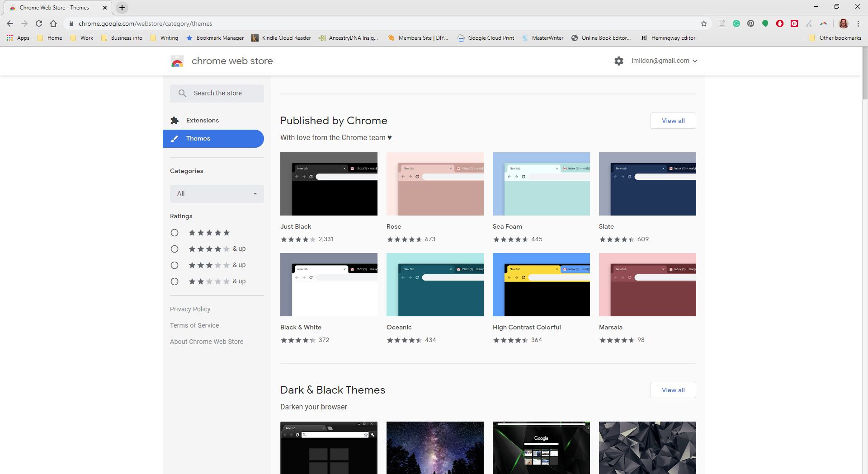Click the Extensions puzzle piece icon

coord(175,120)
